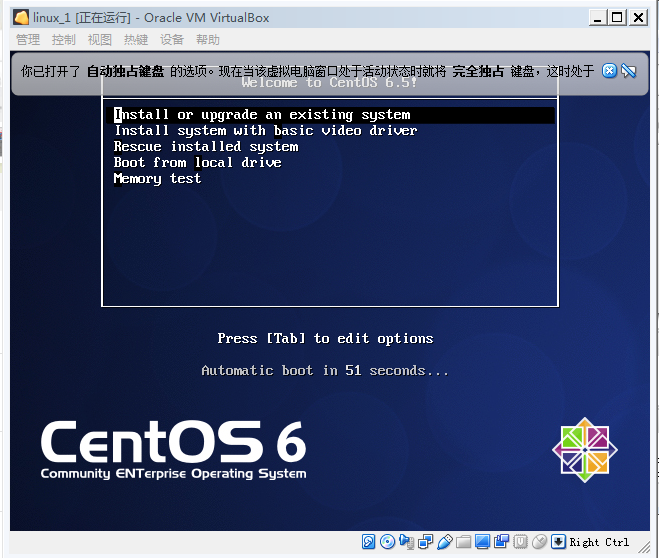659x558 pixels.
Task: Click the shared folders status icon
Action: point(463,542)
